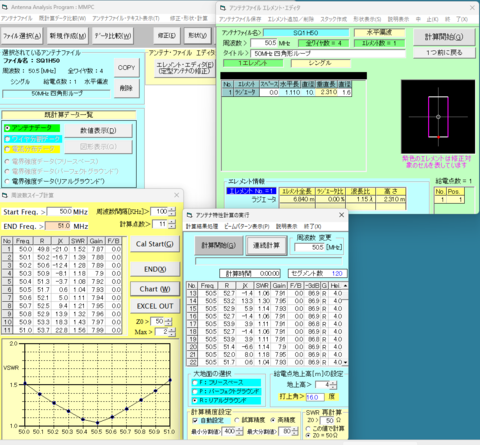Click the 削除 button
Image resolution: width=480 pixels, height=445 pixels.
pyautogui.click(x=127, y=88)
